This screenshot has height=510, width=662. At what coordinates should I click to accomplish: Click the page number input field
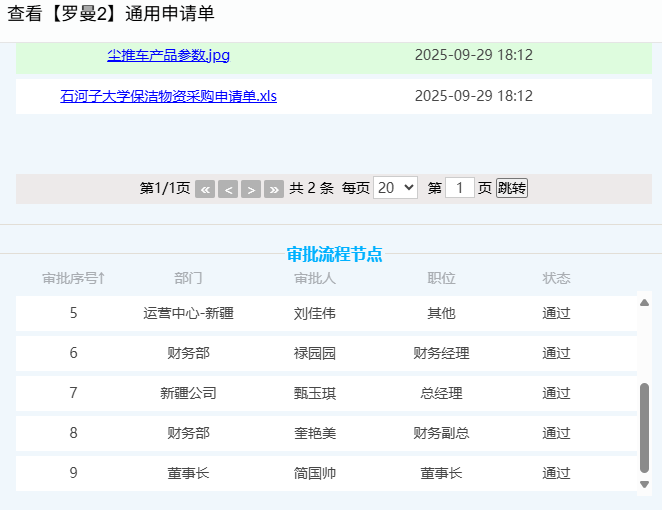[459, 188]
